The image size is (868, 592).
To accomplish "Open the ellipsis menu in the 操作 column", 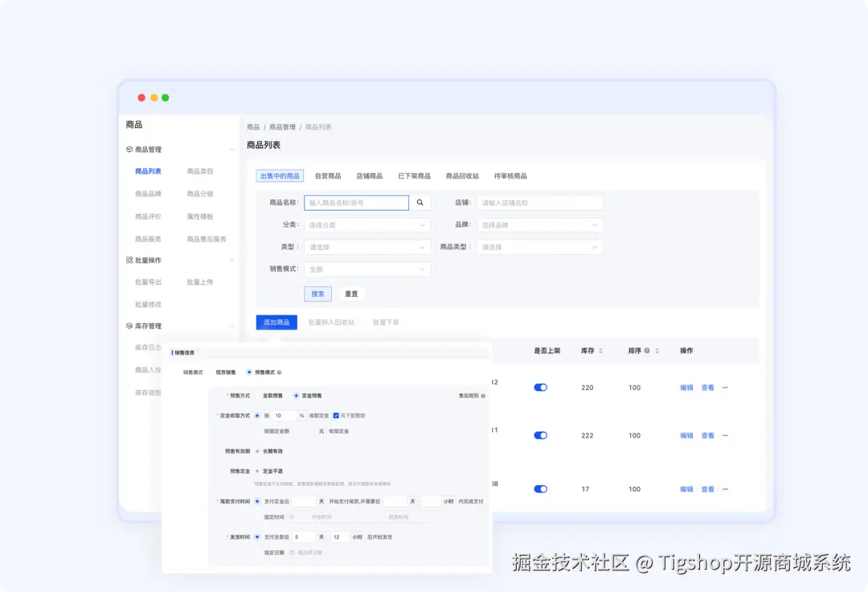I will [725, 387].
